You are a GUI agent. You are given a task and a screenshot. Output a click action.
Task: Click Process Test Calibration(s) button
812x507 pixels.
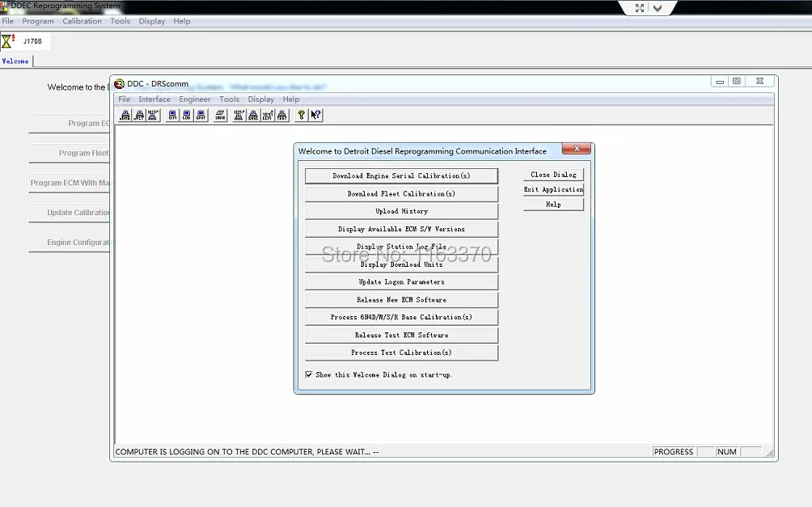pos(401,353)
